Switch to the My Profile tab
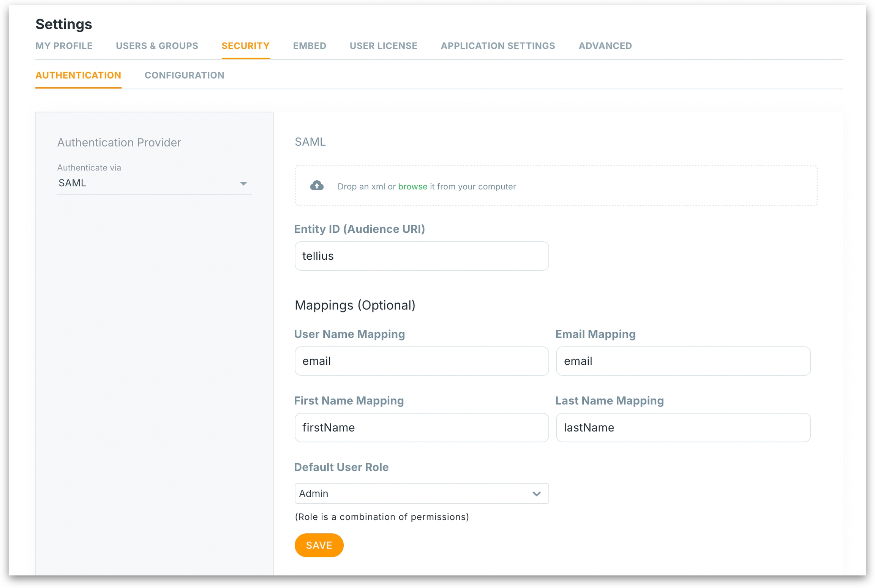The image size is (875, 588). (64, 46)
